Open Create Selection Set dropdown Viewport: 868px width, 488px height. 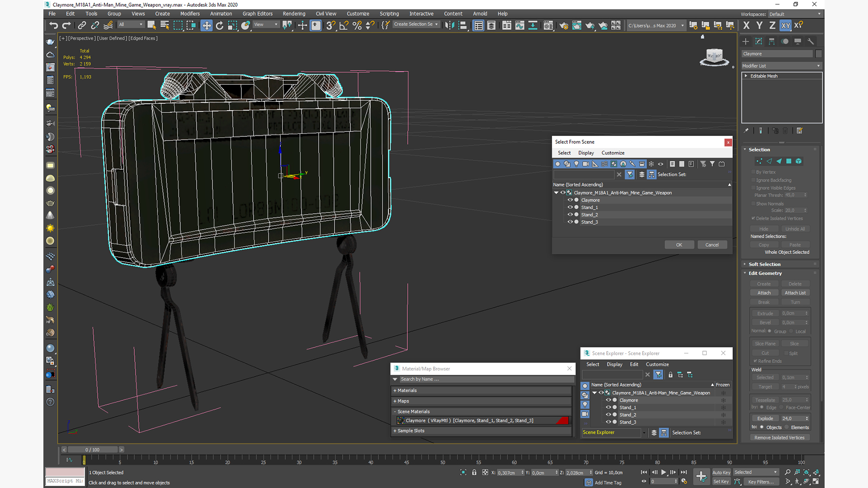tap(416, 24)
